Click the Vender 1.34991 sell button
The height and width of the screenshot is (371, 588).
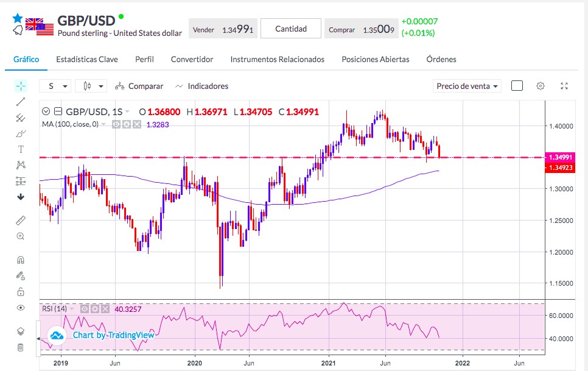[x=223, y=29]
